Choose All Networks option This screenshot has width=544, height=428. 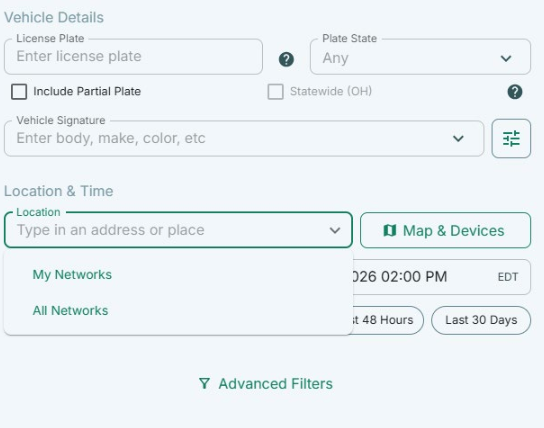pyautogui.click(x=70, y=310)
